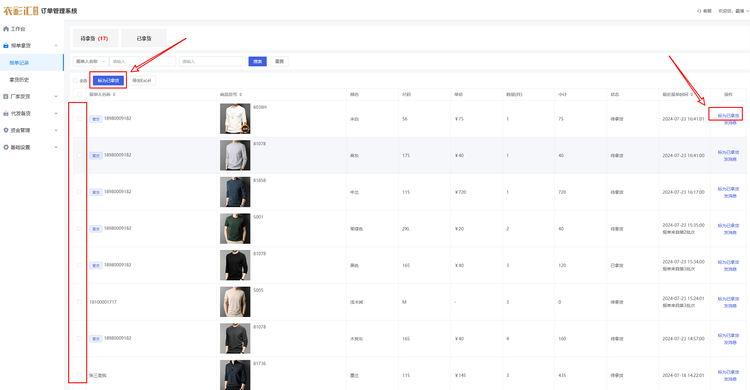Click the blue 标为已拿货 batch button
Viewport: 750px width, 390px height.
pos(108,80)
